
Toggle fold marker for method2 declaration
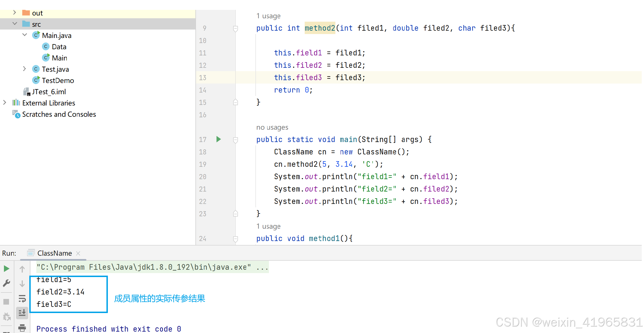(236, 28)
